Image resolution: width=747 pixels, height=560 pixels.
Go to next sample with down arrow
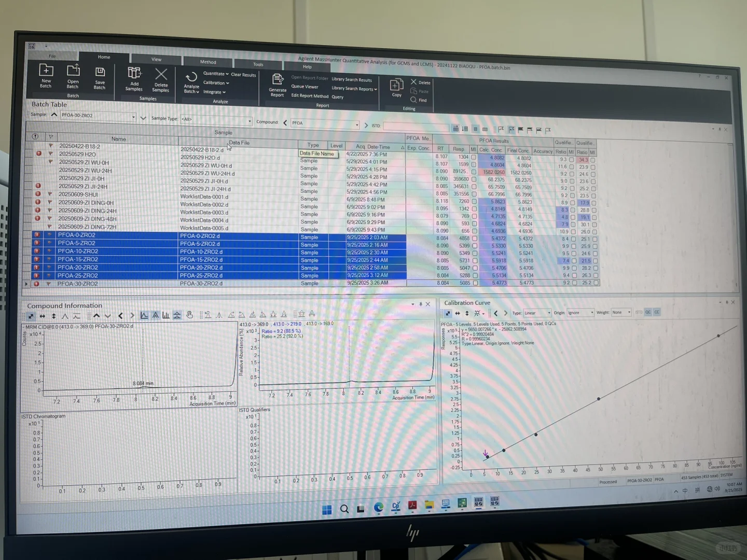pos(143,118)
